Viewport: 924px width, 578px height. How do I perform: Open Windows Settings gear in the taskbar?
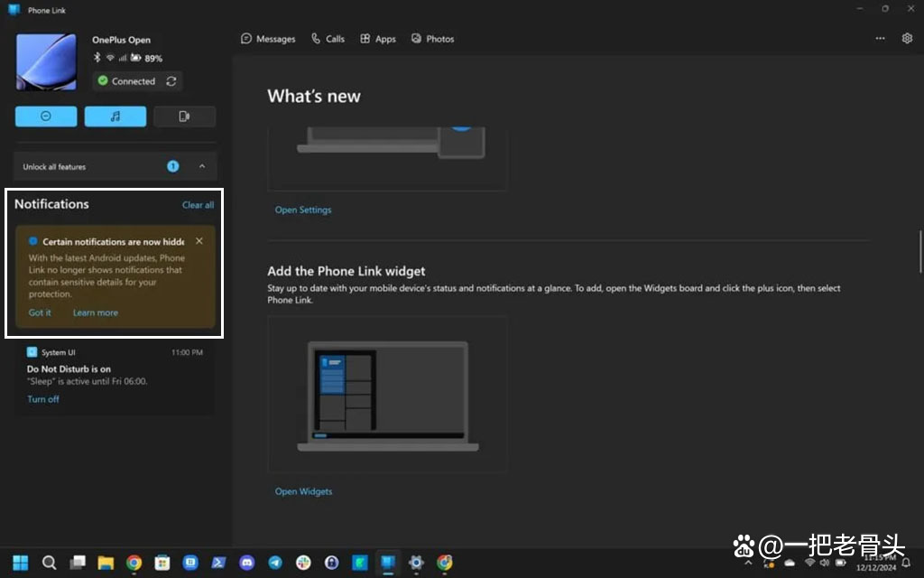tap(416, 563)
